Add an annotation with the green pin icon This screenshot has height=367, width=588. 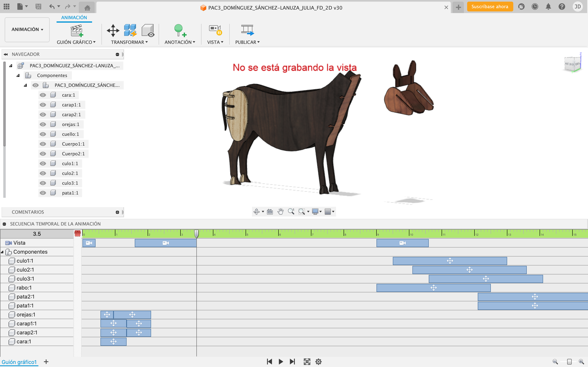[180, 30]
